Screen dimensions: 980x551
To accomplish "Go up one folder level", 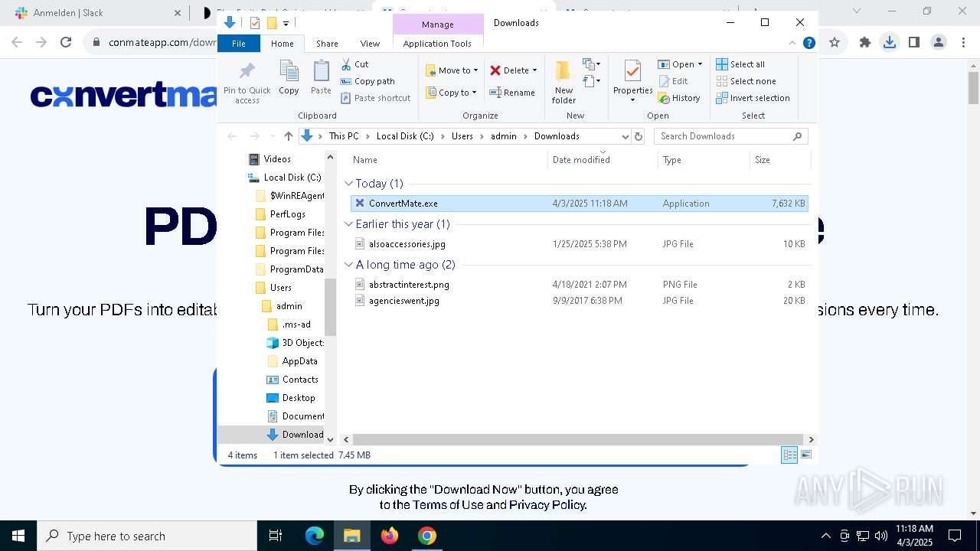I will tap(288, 136).
